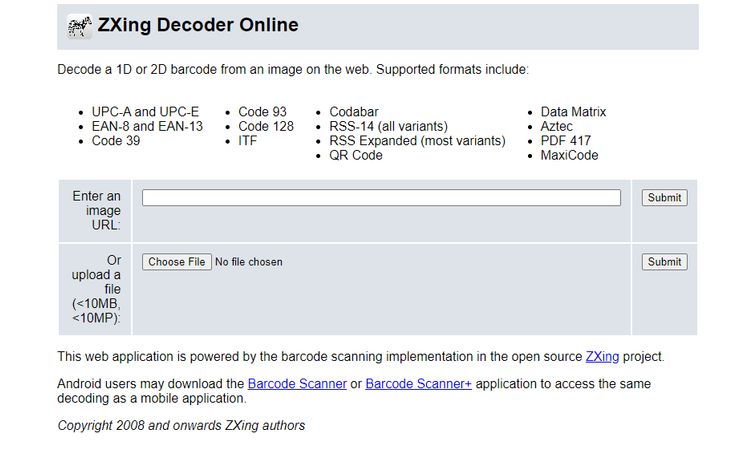Screen dimensions: 756x462
Task: Open the ZXing project link
Action: tap(602, 356)
